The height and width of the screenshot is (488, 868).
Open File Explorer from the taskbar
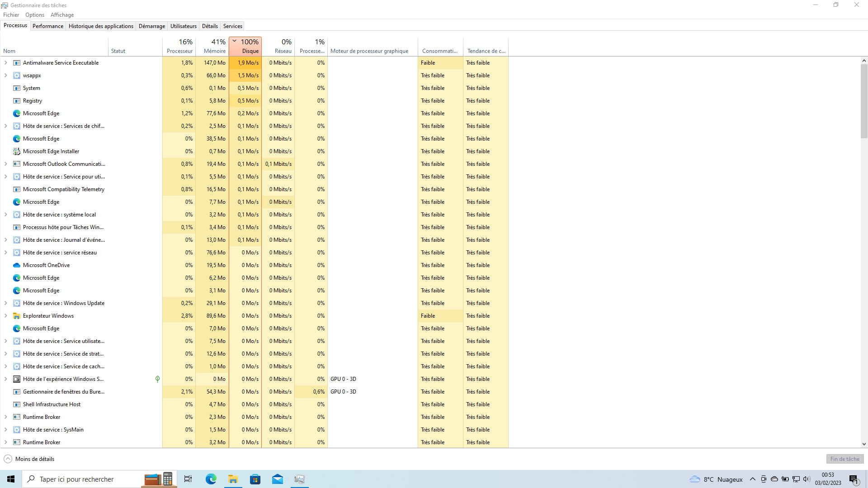point(233,479)
